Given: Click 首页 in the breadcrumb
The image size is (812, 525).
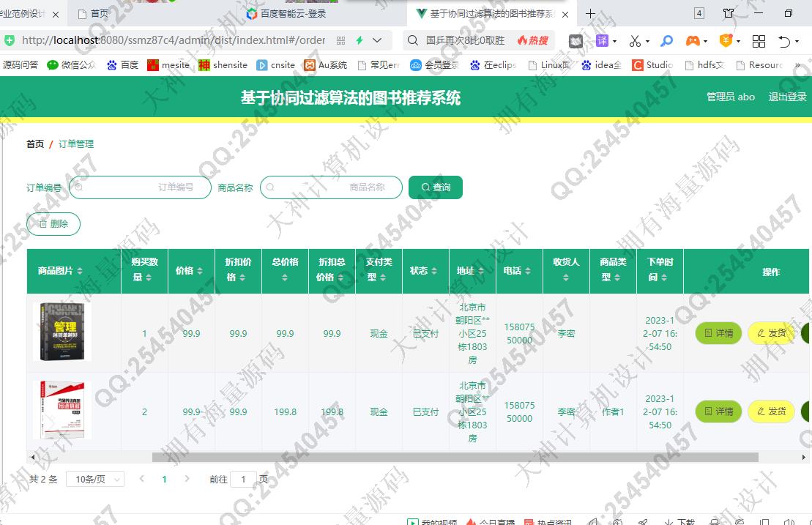Looking at the screenshot, I should point(35,144).
